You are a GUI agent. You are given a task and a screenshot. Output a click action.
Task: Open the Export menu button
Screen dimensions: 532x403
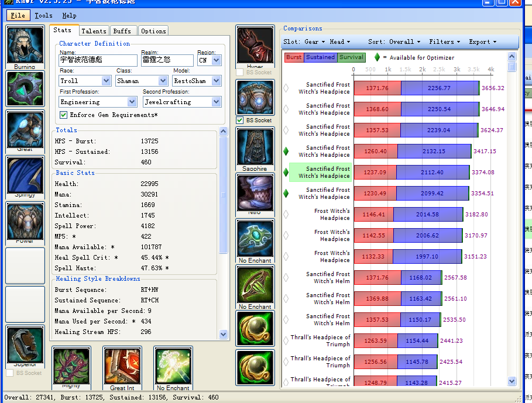click(482, 42)
